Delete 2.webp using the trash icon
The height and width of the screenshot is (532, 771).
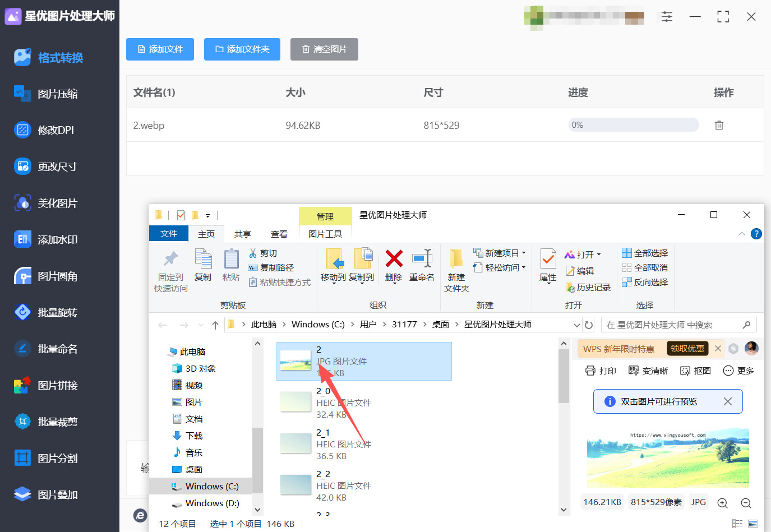[x=719, y=125]
